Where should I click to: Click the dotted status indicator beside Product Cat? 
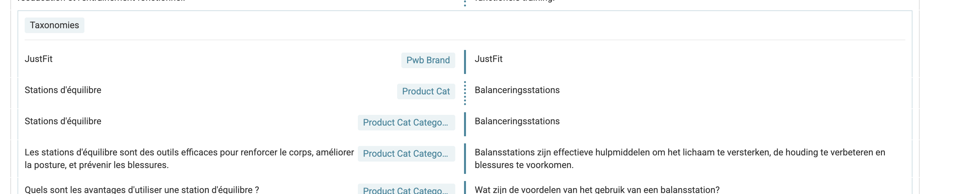click(x=465, y=93)
